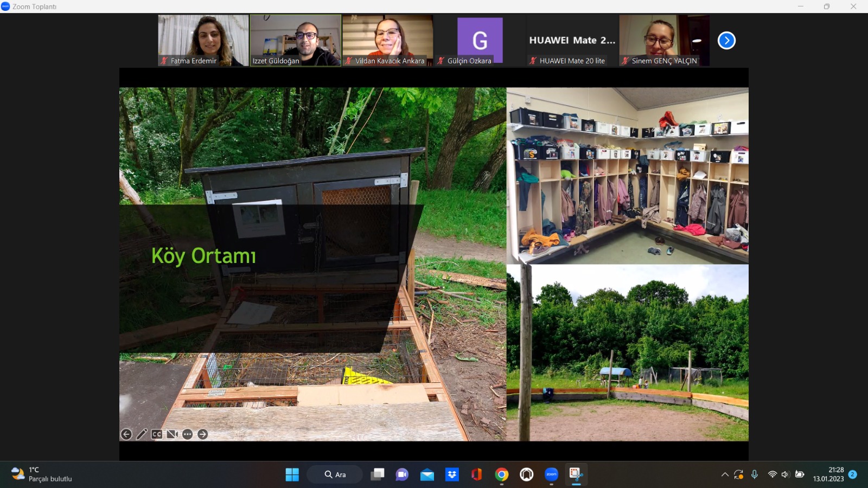
Task: Select Vildan Kavacık Ankara video thumbnail
Action: point(388,40)
